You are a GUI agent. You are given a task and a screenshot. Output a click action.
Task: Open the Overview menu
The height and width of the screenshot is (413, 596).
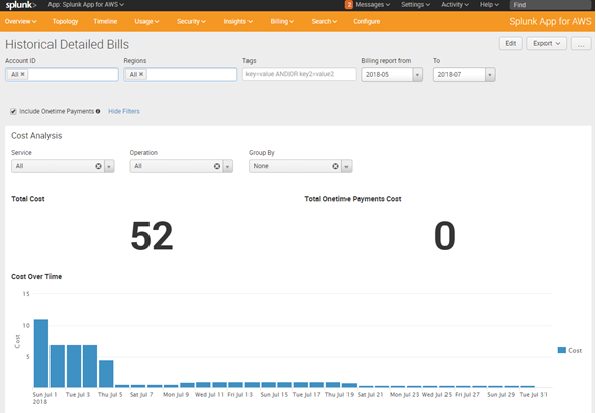21,21
